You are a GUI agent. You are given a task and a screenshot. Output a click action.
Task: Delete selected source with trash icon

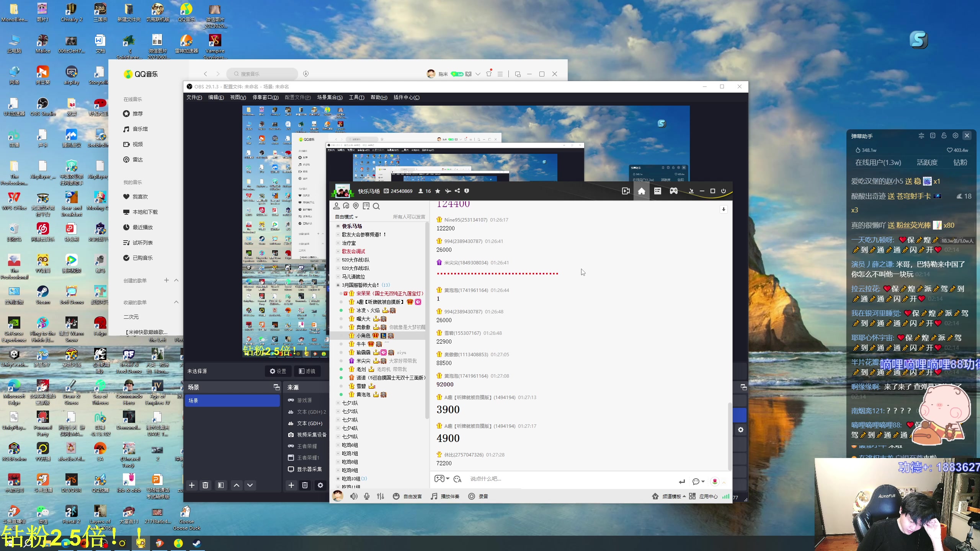coord(305,485)
